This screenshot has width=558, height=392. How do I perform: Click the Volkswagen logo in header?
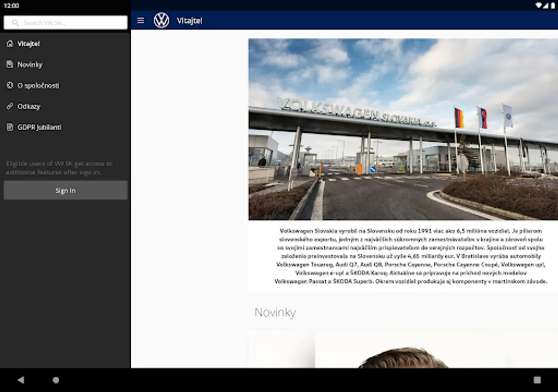(x=161, y=20)
